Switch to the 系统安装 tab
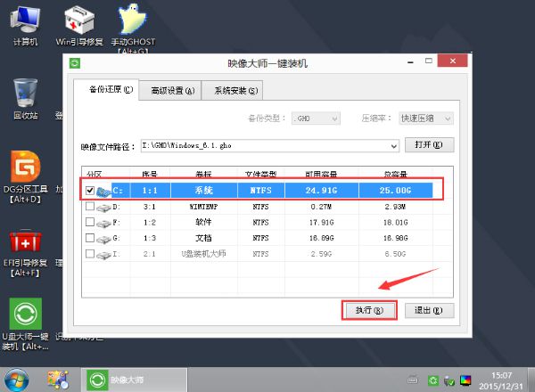Image resolution: width=535 pixels, height=392 pixels. point(231,90)
